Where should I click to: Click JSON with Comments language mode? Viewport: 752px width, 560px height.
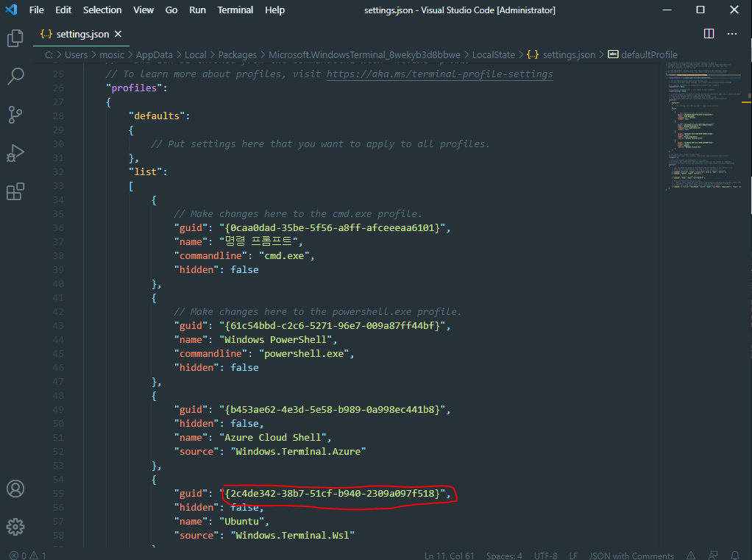[x=631, y=556]
